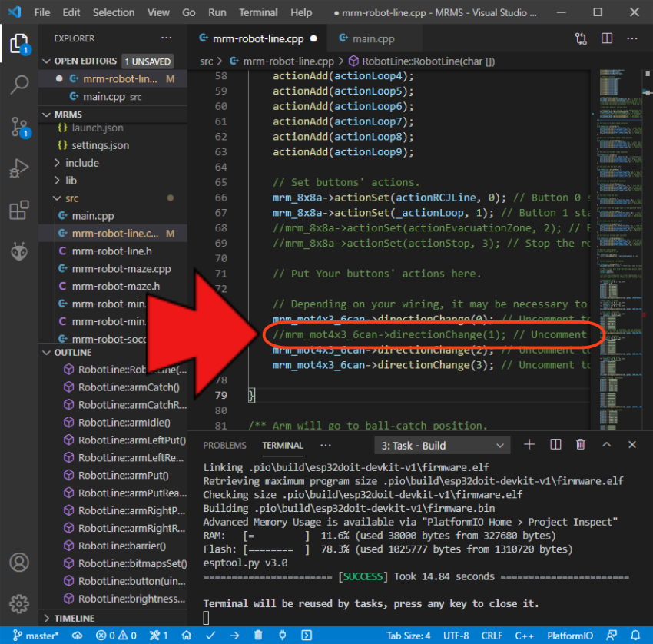Image resolution: width=653 pixels, height=644 pixels.
Task: Split the editor to the right
Action: click(607, 38)
